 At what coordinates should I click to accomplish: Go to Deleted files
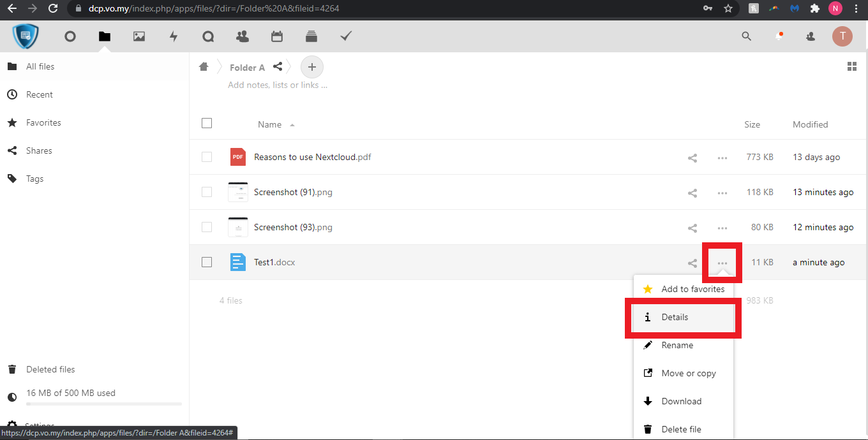click(50, 369)
